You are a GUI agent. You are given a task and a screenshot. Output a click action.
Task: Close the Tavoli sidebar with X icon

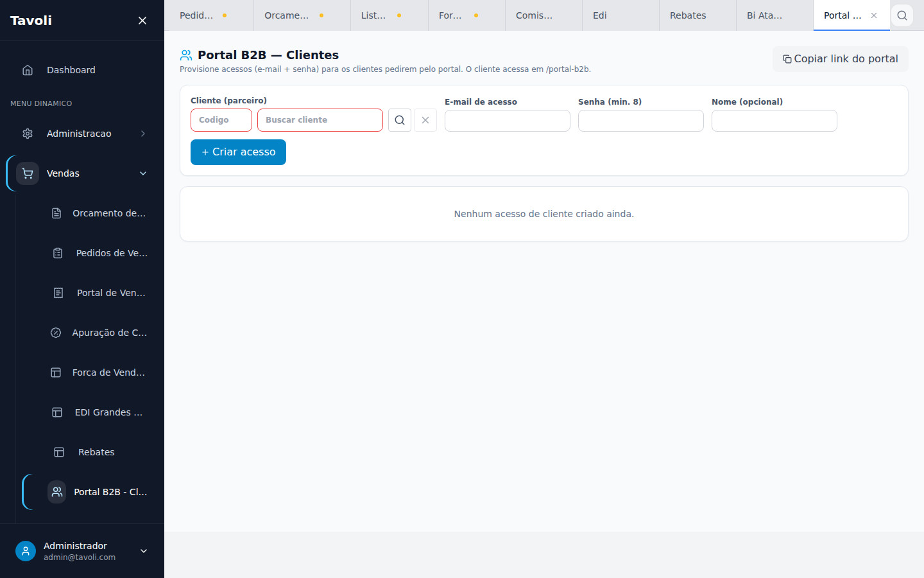tap(142, 21)
